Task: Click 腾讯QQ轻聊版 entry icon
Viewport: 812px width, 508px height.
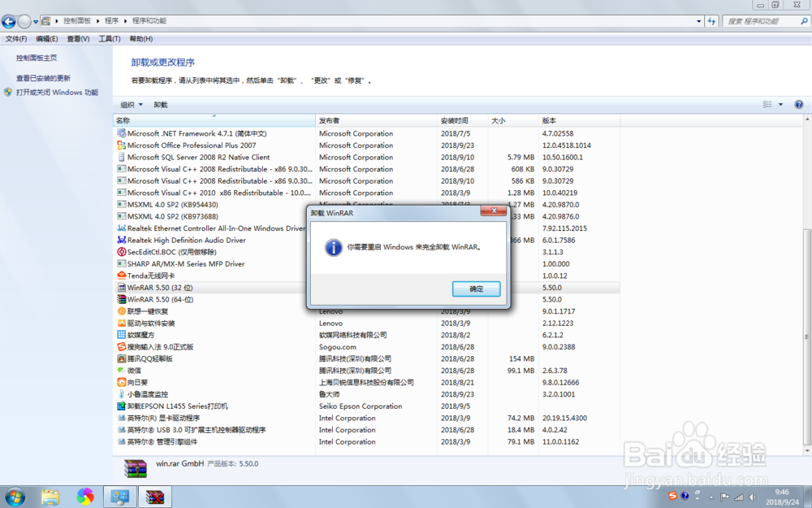Action: (x=121, y=358)
